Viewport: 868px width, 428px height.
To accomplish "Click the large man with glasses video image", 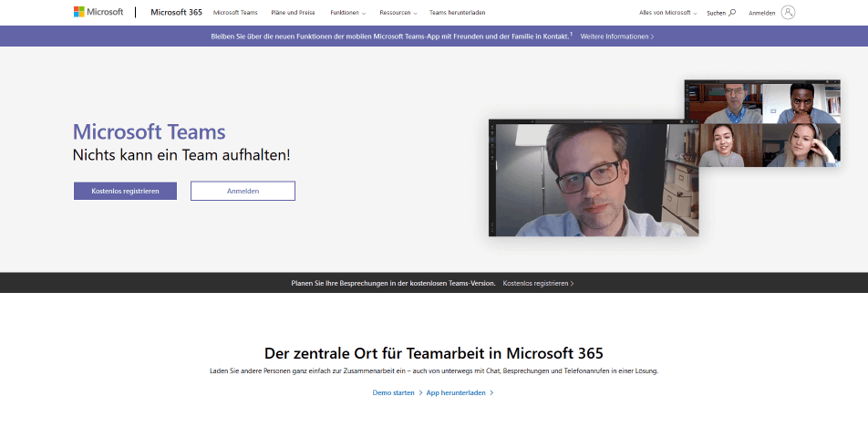I will pos(594,177).
